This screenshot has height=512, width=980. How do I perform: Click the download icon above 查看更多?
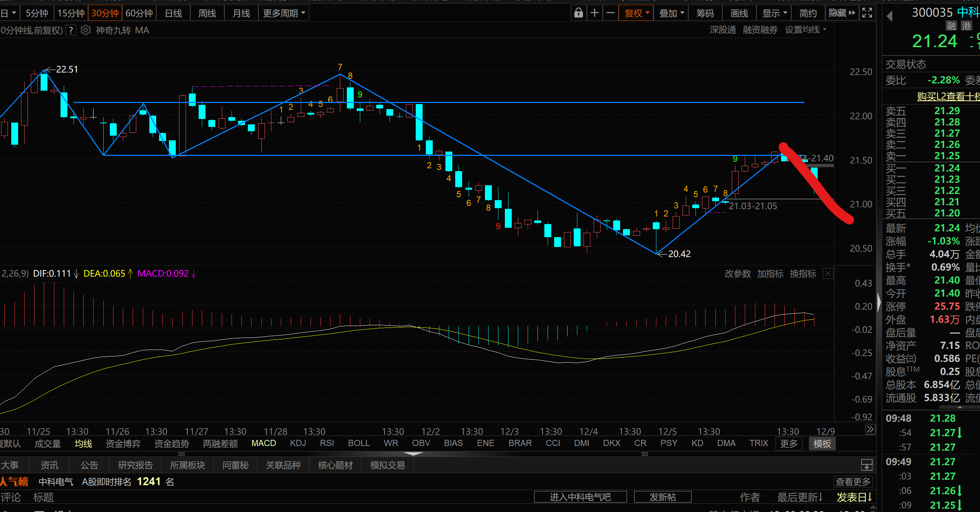(867, 465)
